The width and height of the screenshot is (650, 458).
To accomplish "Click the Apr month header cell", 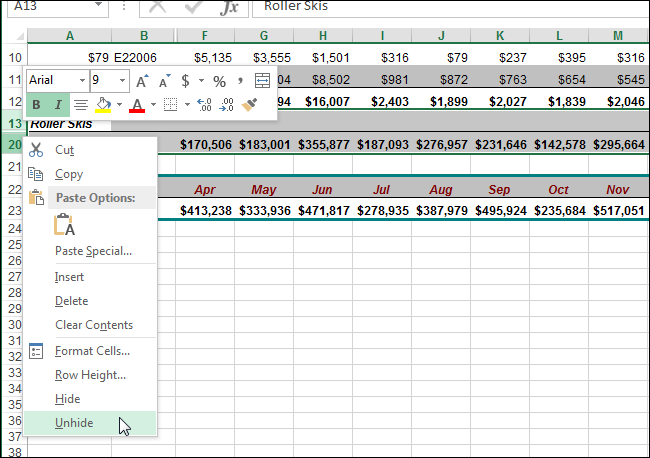I will click(205, 190).
